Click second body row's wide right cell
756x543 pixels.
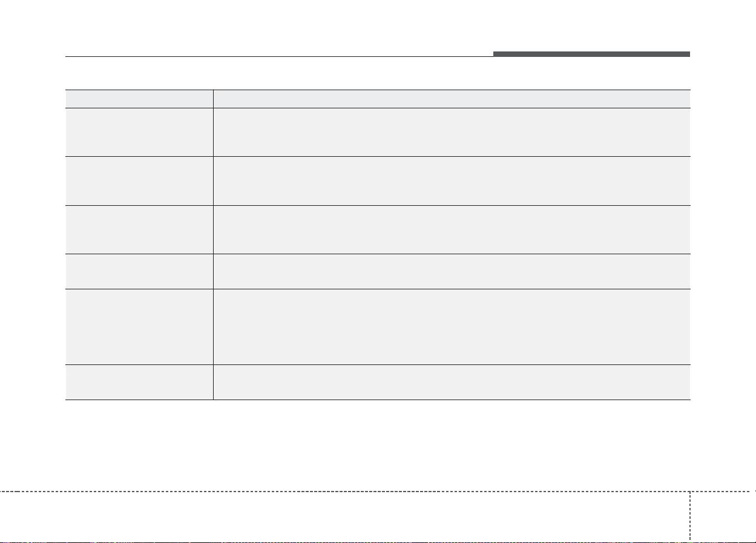(452, 180)
